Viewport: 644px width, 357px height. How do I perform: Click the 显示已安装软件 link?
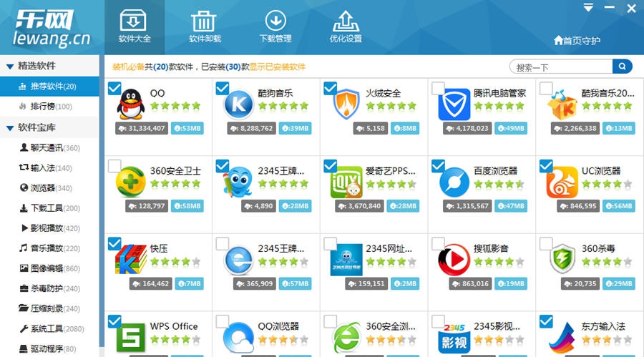(x=277, y=67)
